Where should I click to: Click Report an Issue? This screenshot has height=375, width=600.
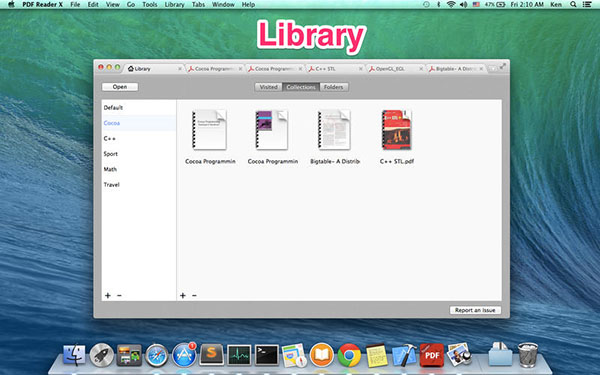475,310
